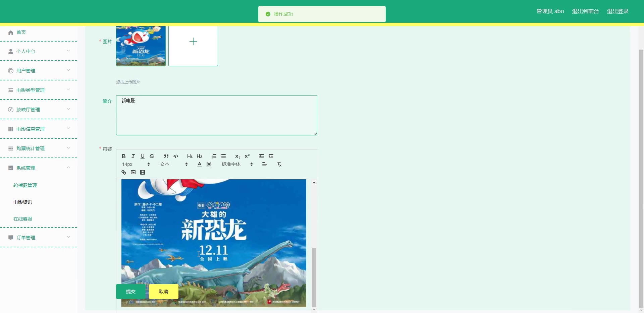
Task: Toggle bold formatting in the editor
Action: coord(124,156)
